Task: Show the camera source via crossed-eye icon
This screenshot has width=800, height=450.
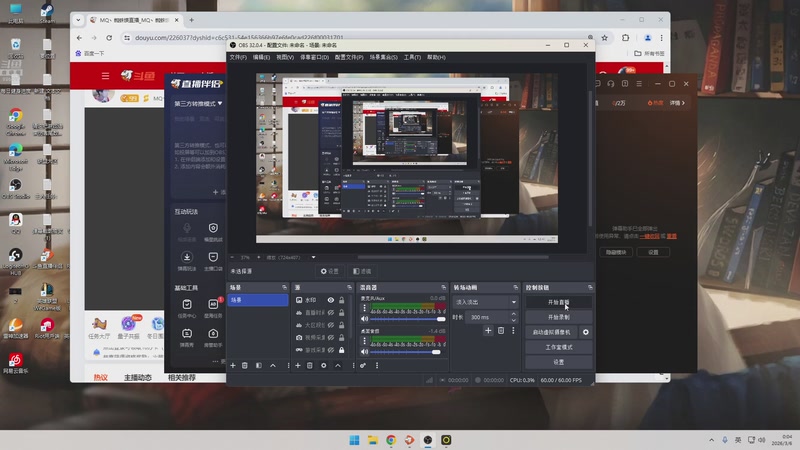Action: (x=331, y=337)
